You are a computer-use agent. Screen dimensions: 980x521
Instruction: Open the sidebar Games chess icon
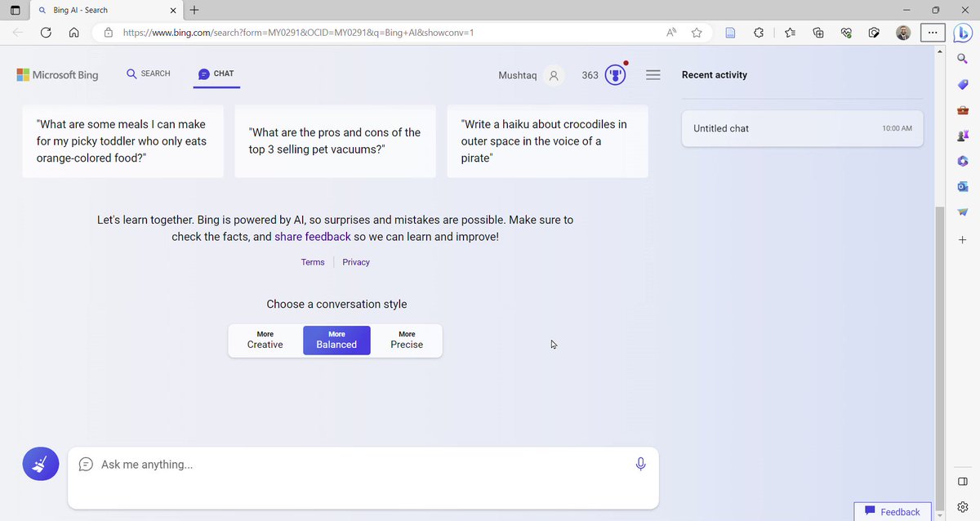coord(962,136)
